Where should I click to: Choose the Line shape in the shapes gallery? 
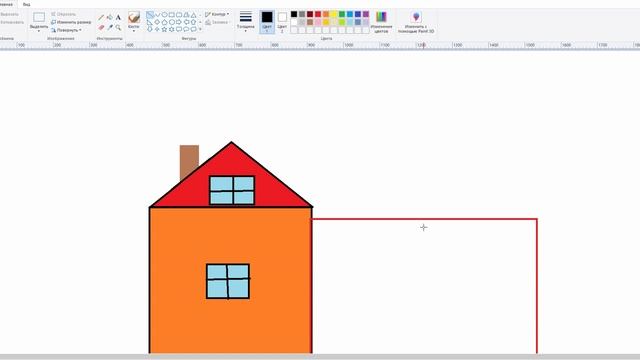pyautogui.click(x=150, y=15)
